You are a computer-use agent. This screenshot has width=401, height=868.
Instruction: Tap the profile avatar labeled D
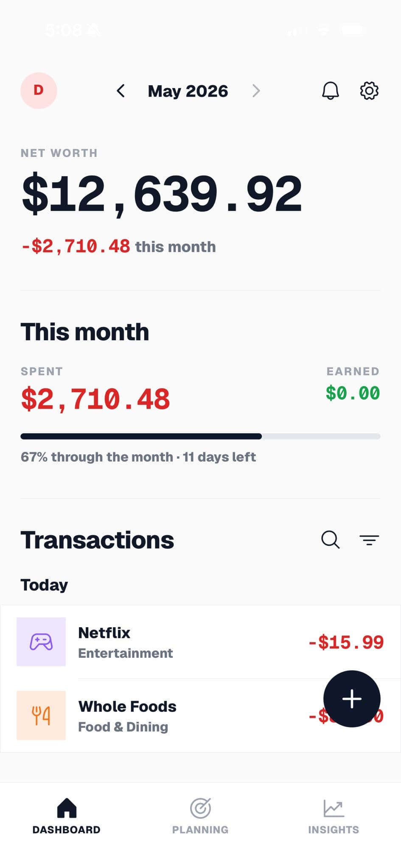click(39, 91)
